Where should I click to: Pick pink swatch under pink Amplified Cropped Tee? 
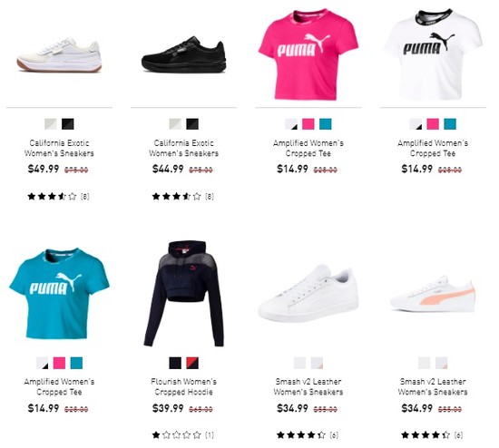(308, 124)
